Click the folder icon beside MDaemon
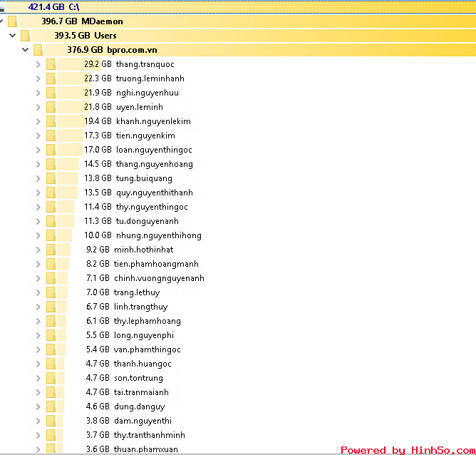476x455 pixels. (x=12, y=21)
